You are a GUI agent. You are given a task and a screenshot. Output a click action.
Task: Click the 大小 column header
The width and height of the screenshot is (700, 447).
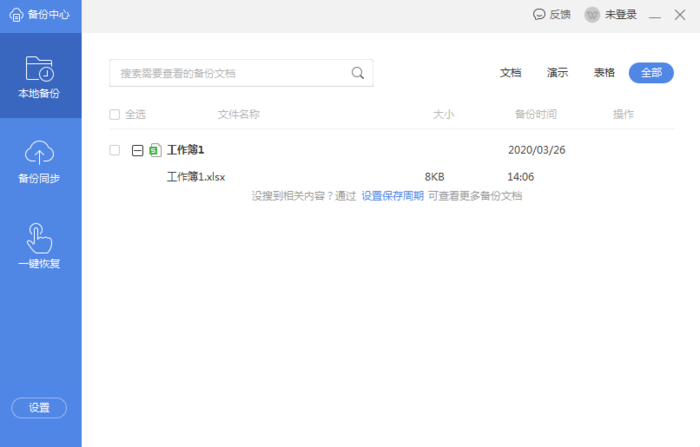443,115
